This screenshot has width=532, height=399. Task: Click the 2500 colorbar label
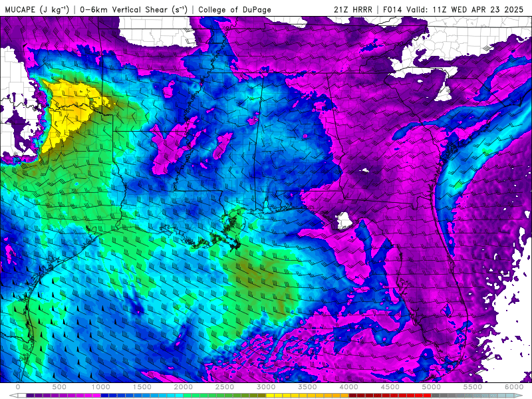click(225, 387)
